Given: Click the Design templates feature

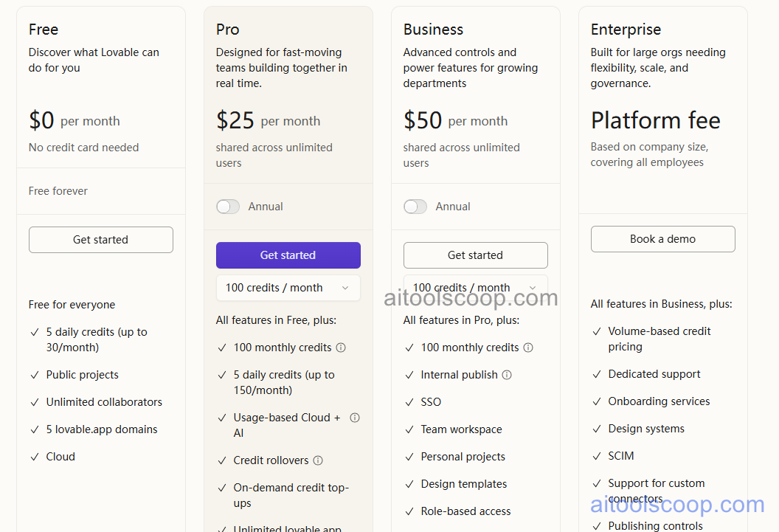Looking at the screenshot, I should point(464,484).
